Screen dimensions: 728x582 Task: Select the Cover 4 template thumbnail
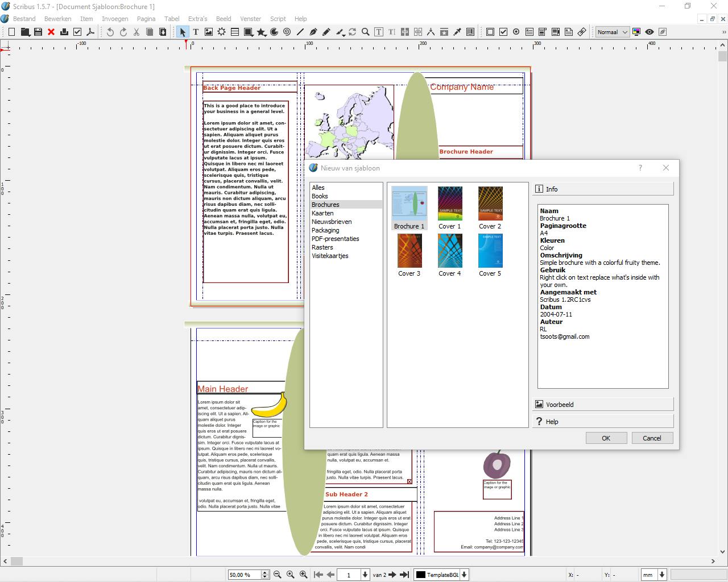point(449,251)
